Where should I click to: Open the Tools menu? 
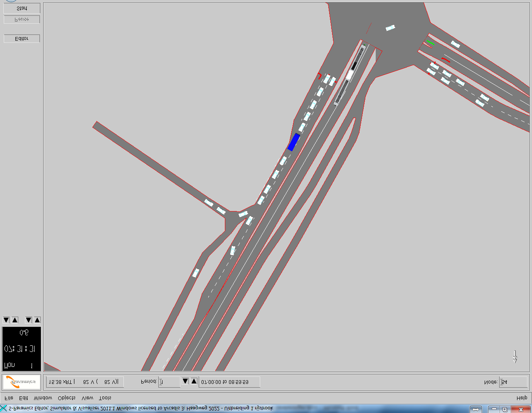(x=105, y=398)
